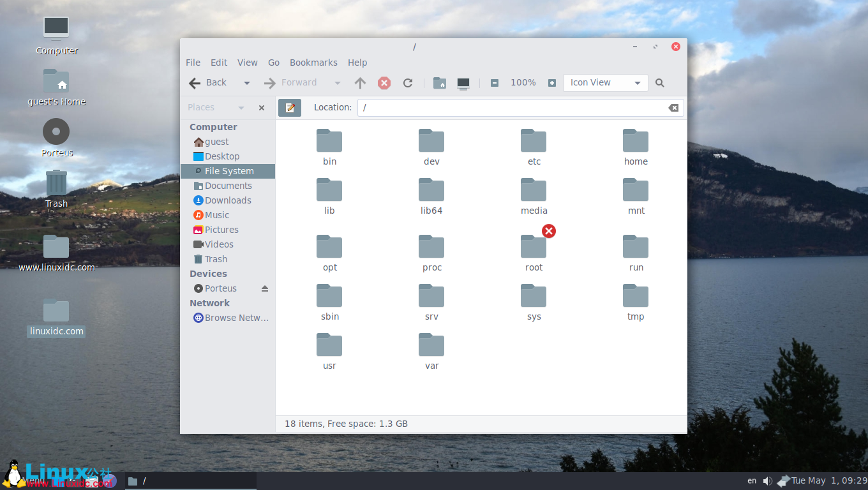Select the tmp folder

tap(636, 302)
